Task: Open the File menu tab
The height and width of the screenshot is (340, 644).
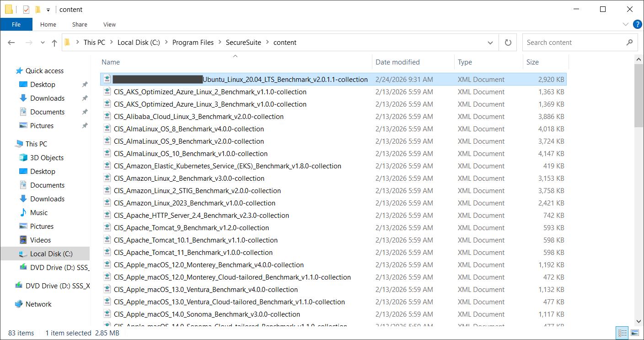Action: pyautogui.click(x=16, y=24)
